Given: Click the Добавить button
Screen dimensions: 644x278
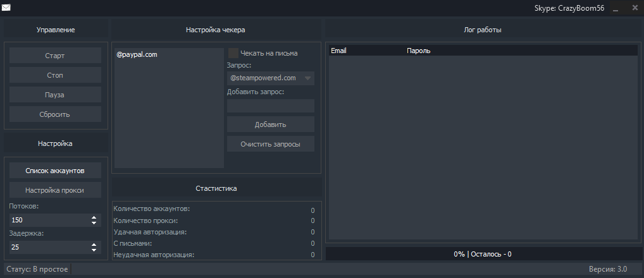Looking at the screenshot, I should [x=271, y=124].
